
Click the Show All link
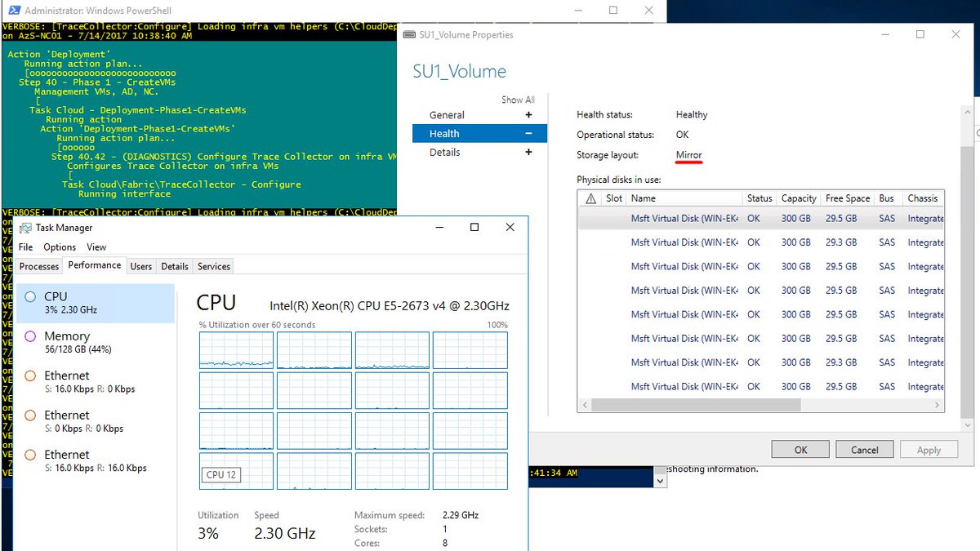518,100
